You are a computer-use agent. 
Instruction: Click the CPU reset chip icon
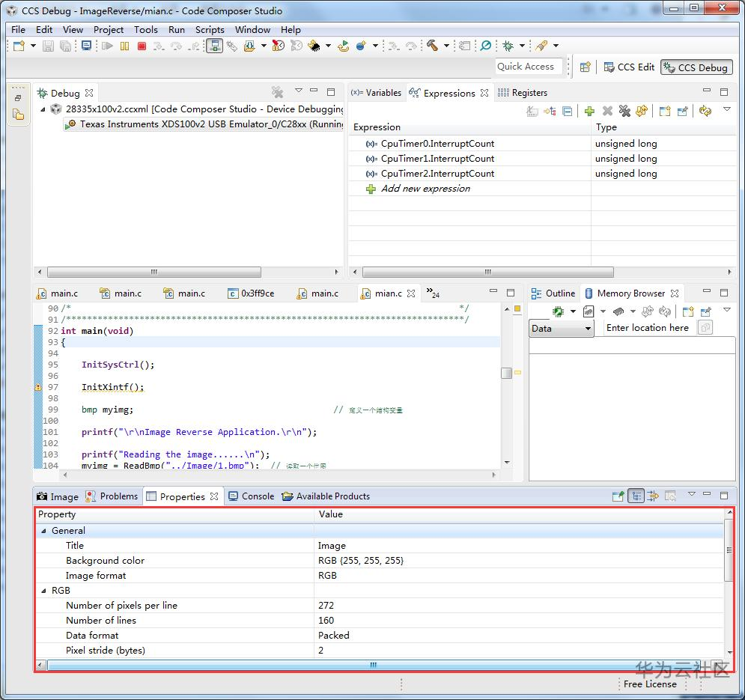[314, 46]
